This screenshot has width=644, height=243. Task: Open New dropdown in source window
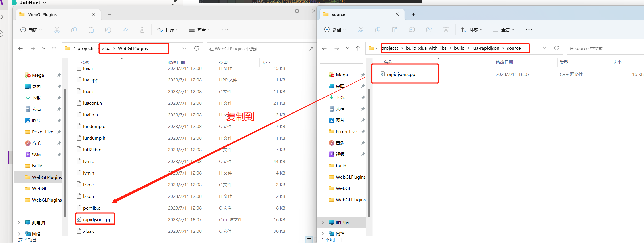pos(335,30)
